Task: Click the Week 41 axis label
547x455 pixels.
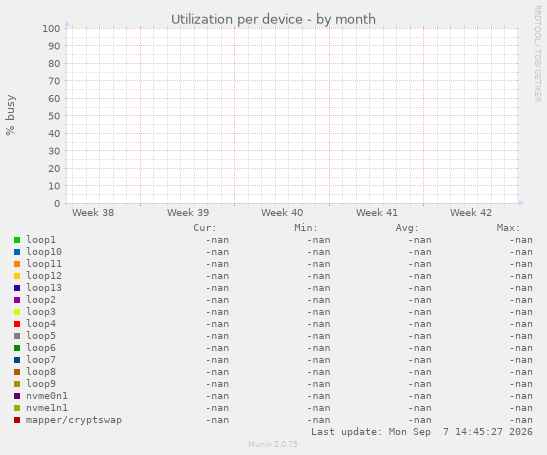Action: pos(377,213)
